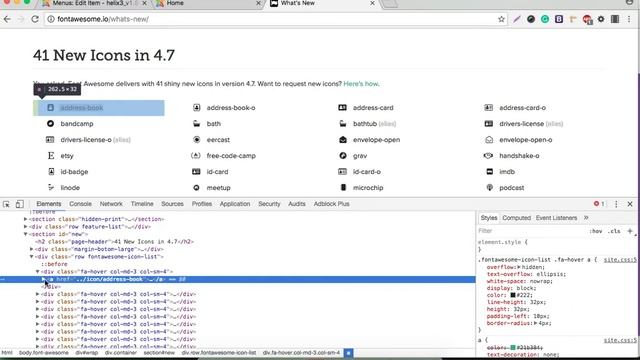Switch to the Elements tab

49,204
